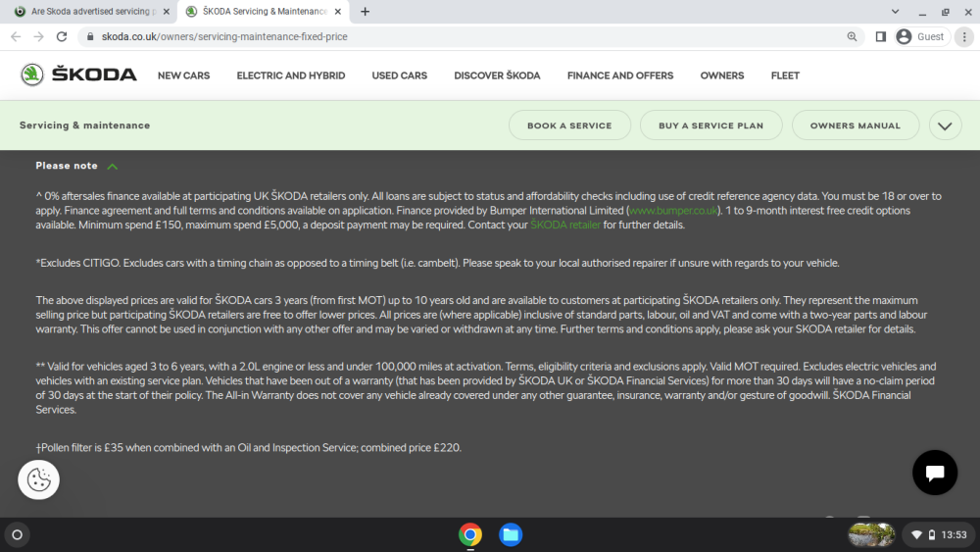
Task: Open the ChromeOS launcher circle
Action: [17, 534]
